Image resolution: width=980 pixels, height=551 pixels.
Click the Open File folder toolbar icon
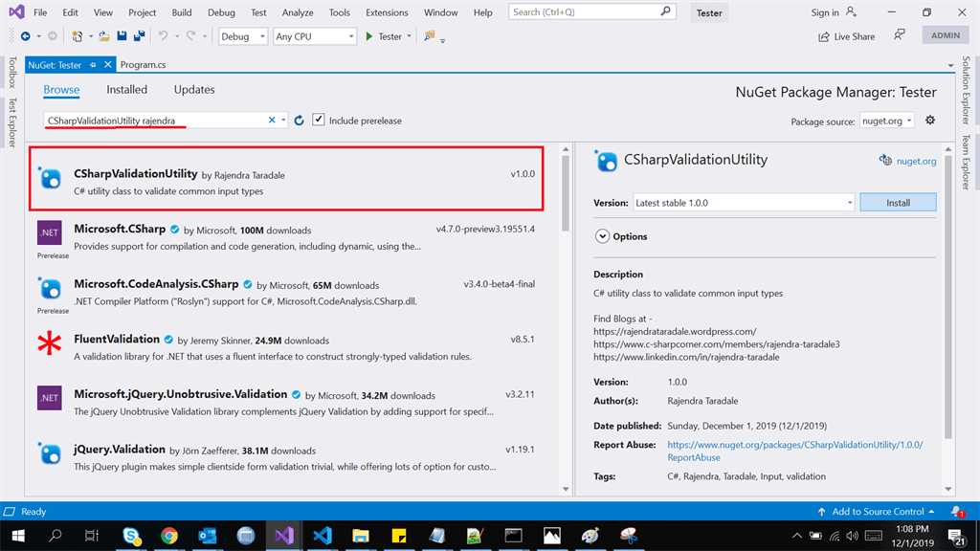(103, 36)
